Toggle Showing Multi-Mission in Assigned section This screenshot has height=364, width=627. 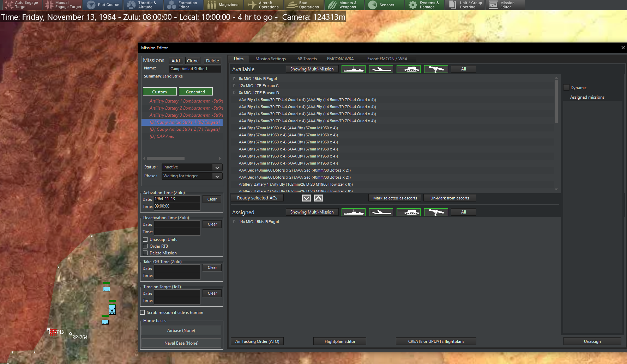(312, 212)
